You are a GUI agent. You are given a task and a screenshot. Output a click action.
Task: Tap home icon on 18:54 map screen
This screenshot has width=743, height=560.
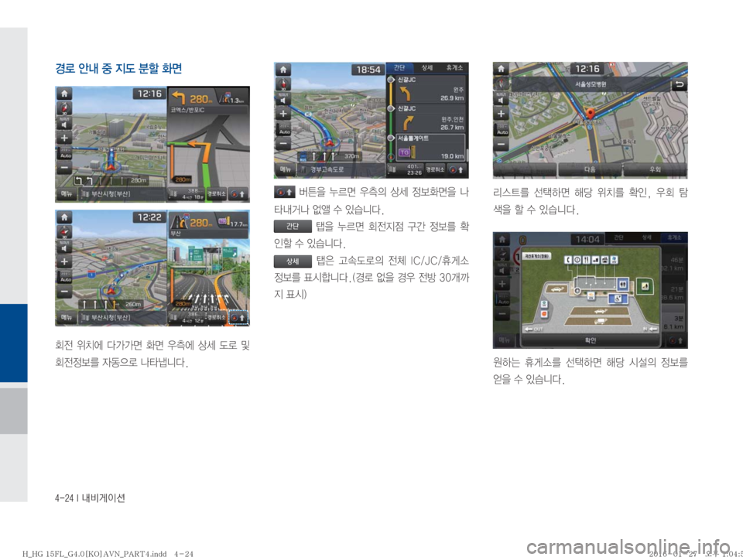click(283, 68)
